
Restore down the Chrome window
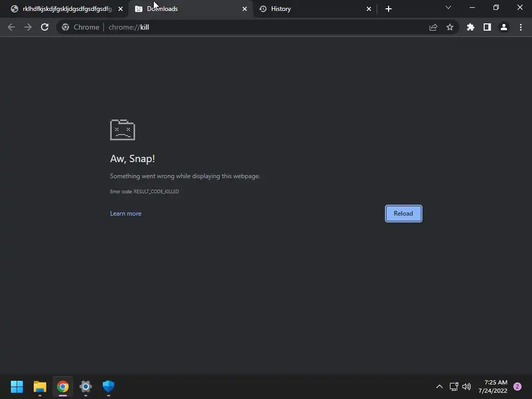[x=496, y=7]
